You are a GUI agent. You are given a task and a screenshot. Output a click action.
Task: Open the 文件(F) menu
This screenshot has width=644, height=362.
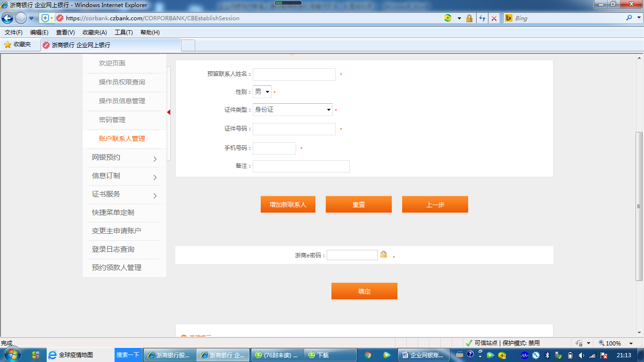(x=14, y=33)
